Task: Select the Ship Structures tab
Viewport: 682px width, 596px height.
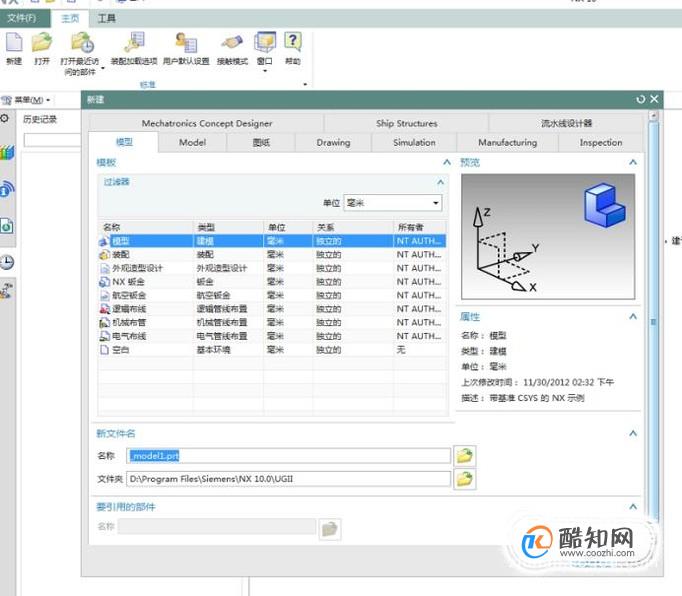Action: [x=407, y=124]
